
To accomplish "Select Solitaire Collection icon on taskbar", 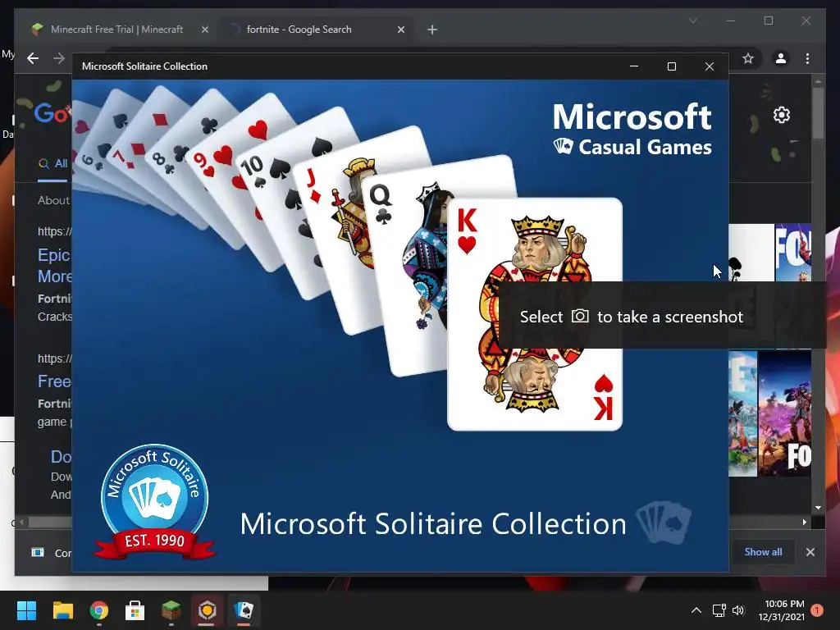I will [x=243, y=610].
